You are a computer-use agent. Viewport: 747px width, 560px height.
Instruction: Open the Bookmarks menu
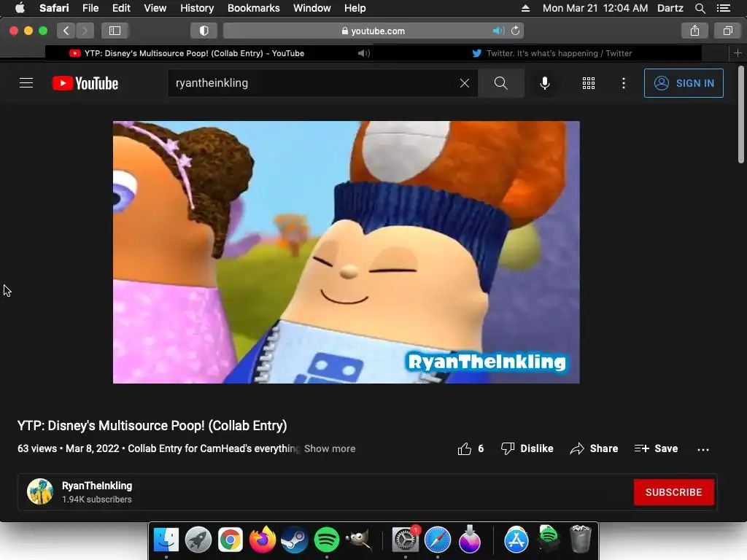(253, 8)
